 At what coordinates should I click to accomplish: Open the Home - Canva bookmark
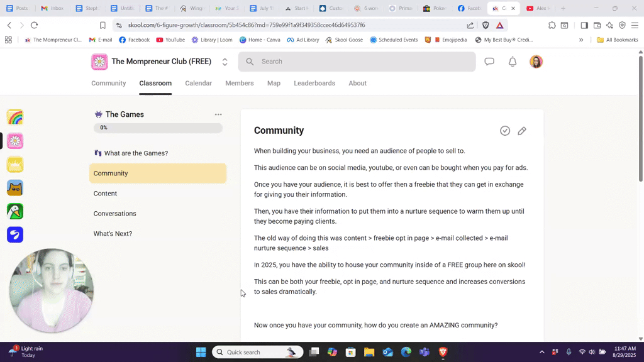pos(260,40)
